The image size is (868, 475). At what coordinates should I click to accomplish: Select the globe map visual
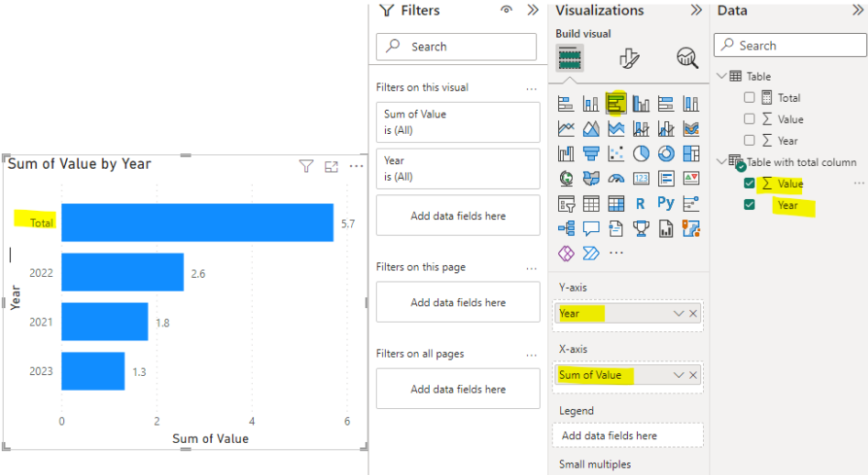pyautogui.click(x=566, y=178)
